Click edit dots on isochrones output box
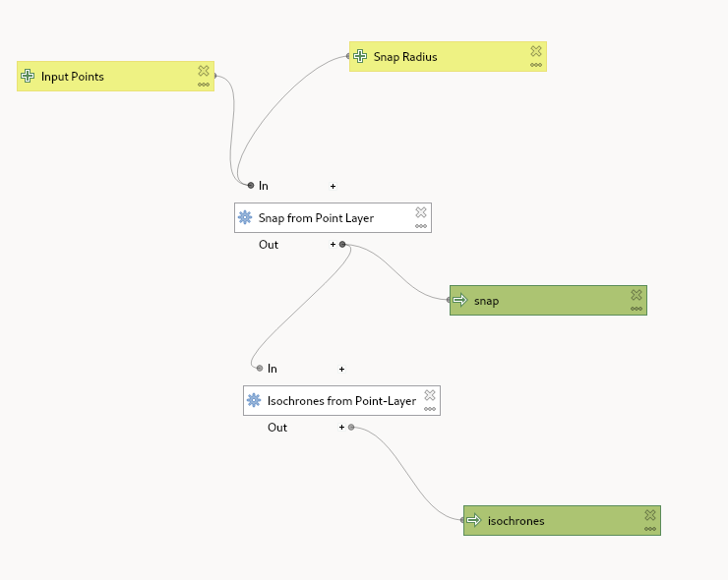728x580 pixels. [x=650, y=529]
